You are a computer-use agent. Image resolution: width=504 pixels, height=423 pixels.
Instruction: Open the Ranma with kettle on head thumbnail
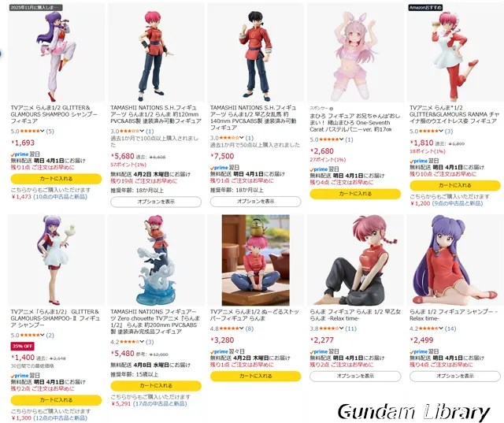point(255,260)
